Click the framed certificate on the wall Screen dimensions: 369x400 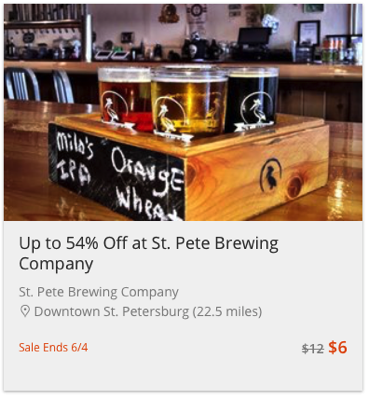coord(309,33)
